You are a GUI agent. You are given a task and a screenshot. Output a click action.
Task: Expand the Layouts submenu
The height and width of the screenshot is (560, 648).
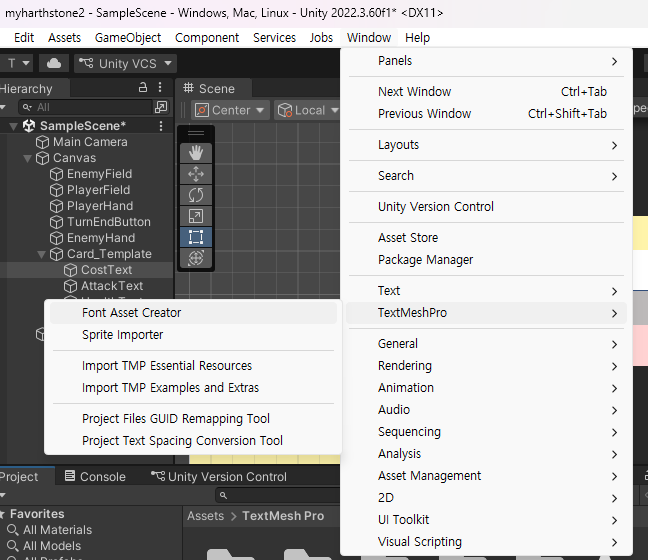point(486,145)
